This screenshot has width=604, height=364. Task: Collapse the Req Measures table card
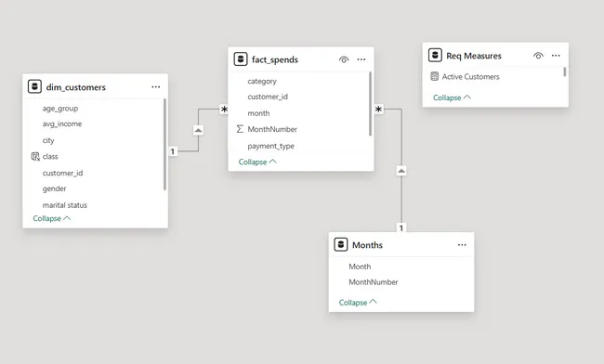(x=452, y=97)
